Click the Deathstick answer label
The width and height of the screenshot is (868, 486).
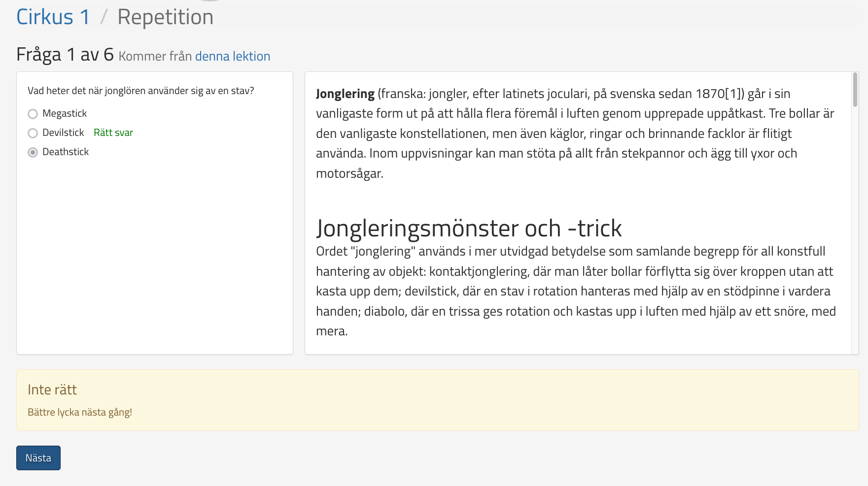(66, 152)
